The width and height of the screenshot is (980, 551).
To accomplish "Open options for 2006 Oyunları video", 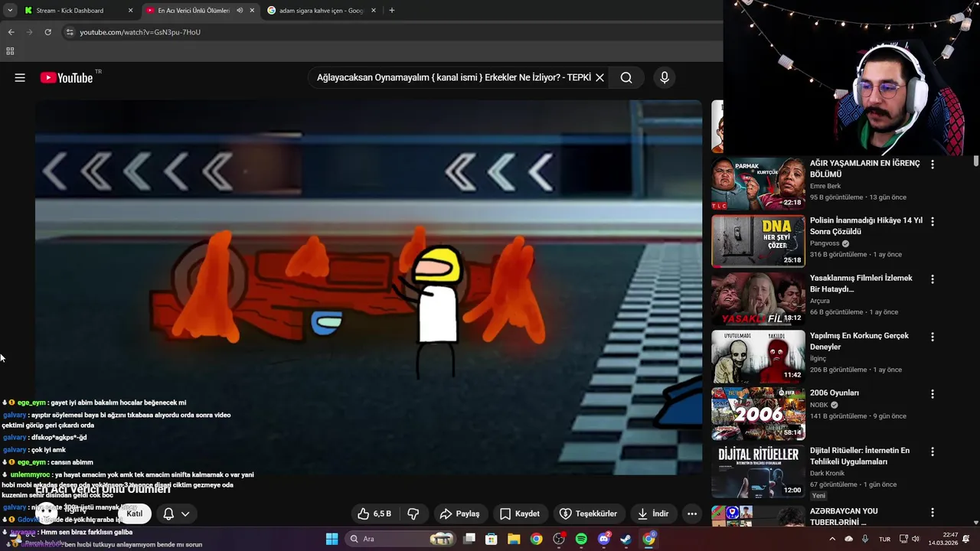I will tap(932, 394).
